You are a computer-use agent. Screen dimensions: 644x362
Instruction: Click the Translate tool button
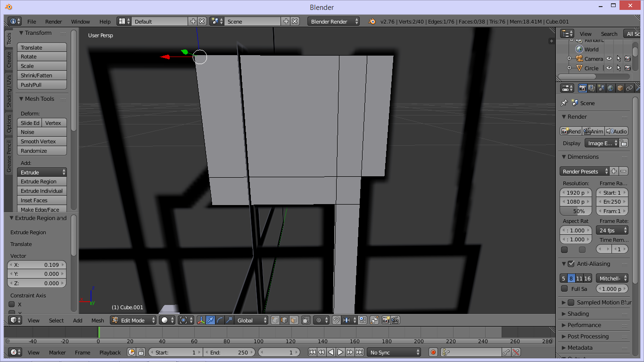(42, 47)
